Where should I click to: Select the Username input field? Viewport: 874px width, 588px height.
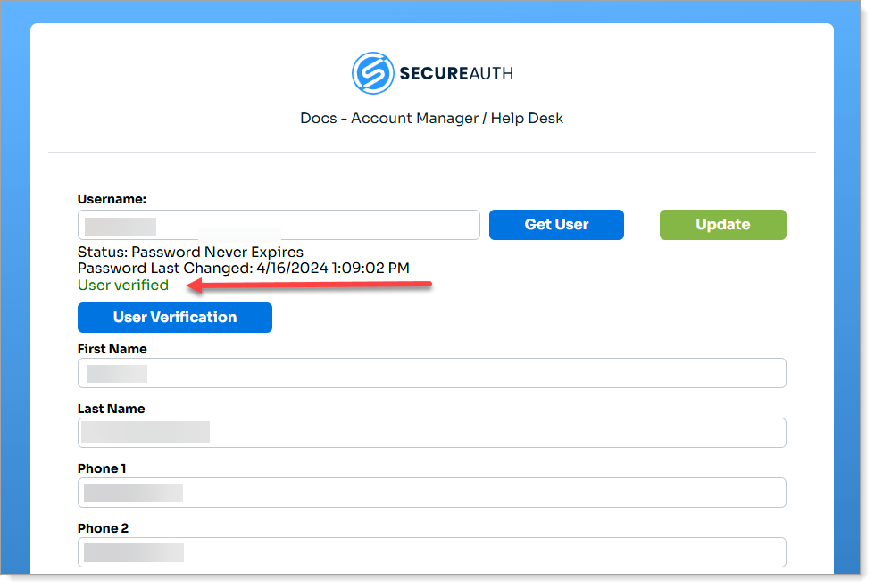pos(278,225)
